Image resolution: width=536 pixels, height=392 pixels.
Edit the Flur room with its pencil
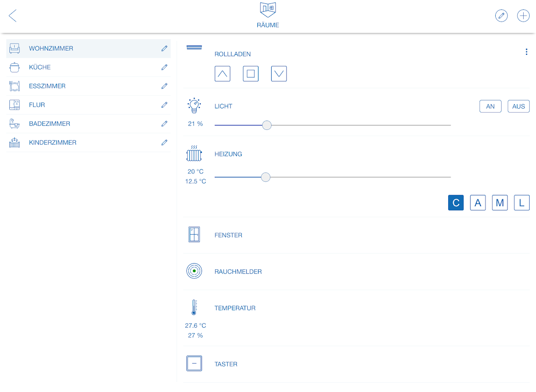[164, 105]
